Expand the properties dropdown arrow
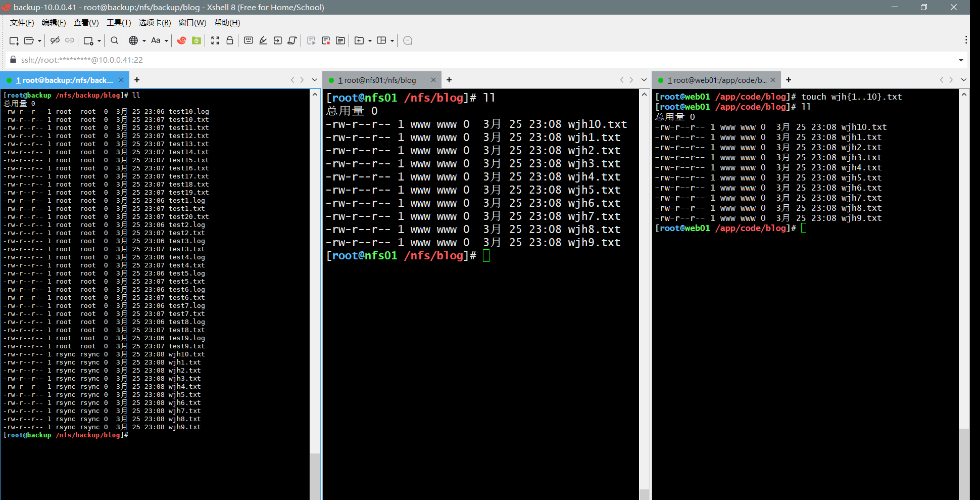Screen dimensions: 980x500 (x=99, y=41)
